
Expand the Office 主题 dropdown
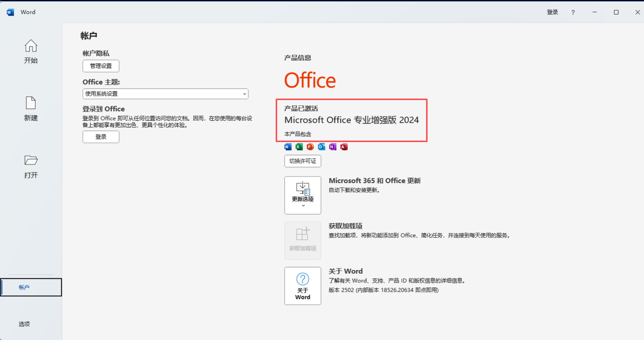pos(165,94)
